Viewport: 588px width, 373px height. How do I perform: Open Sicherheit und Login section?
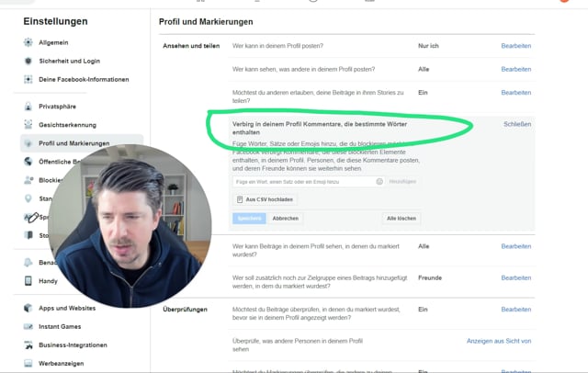pyautogui.click(x=70, y=61)
